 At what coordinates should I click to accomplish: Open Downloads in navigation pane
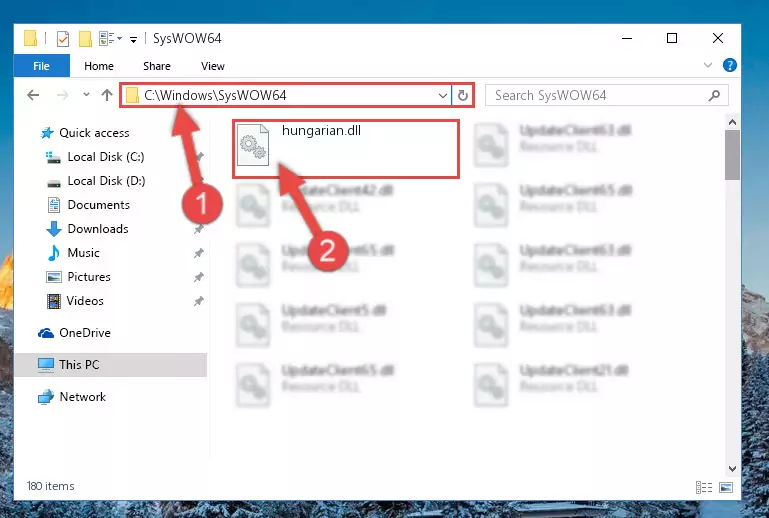click(98, 229)
